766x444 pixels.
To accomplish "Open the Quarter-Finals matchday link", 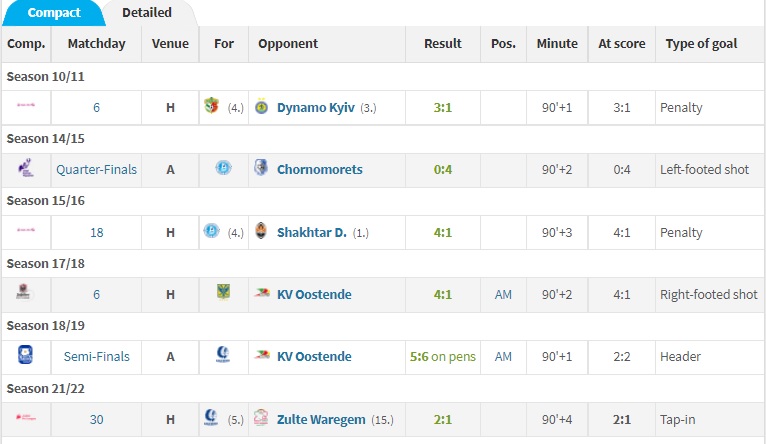I will click(96, 169).
